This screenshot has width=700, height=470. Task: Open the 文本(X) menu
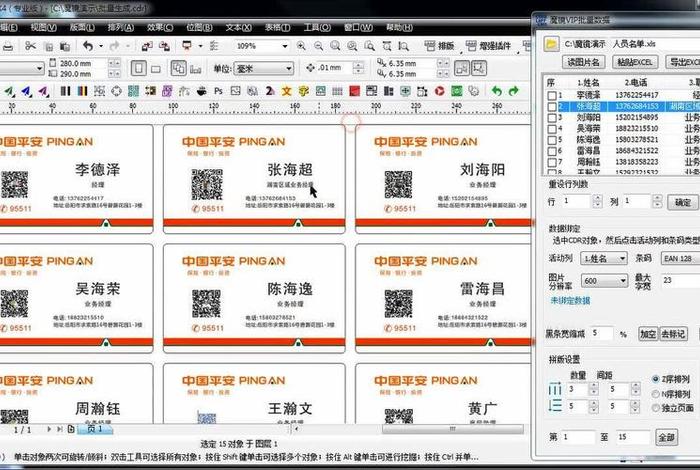pyautogui.click(x=238, y=28)
